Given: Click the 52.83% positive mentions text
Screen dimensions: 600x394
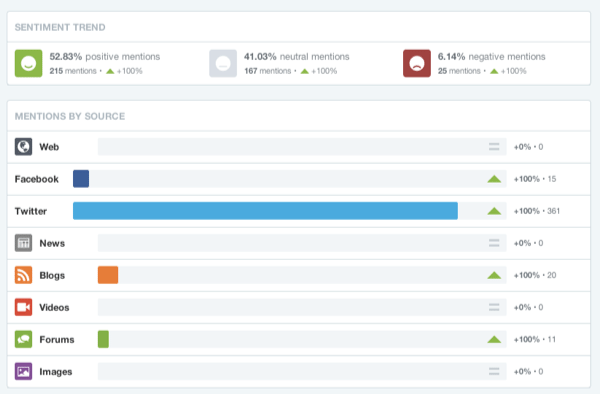Looking at the screenshot, I should [x=105, y=57].
